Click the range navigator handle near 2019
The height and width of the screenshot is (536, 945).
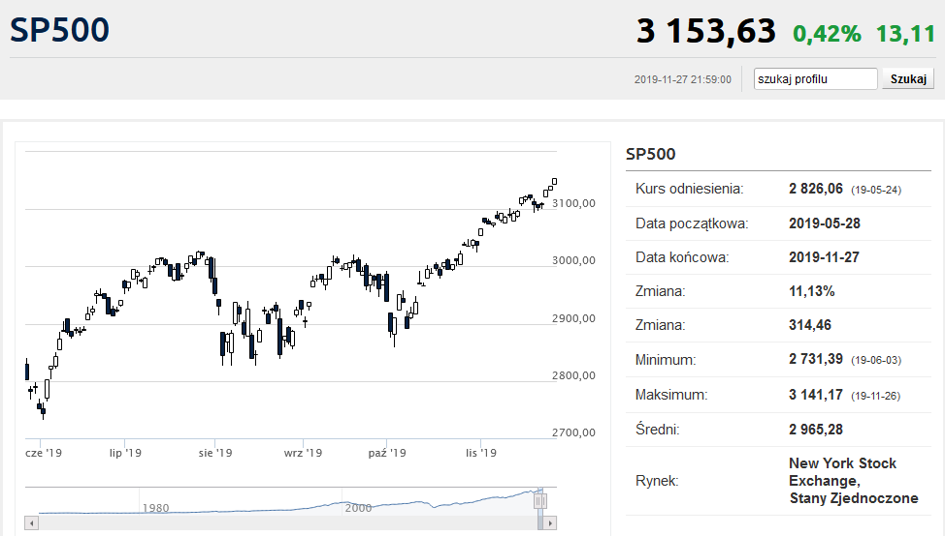point(540,500)
